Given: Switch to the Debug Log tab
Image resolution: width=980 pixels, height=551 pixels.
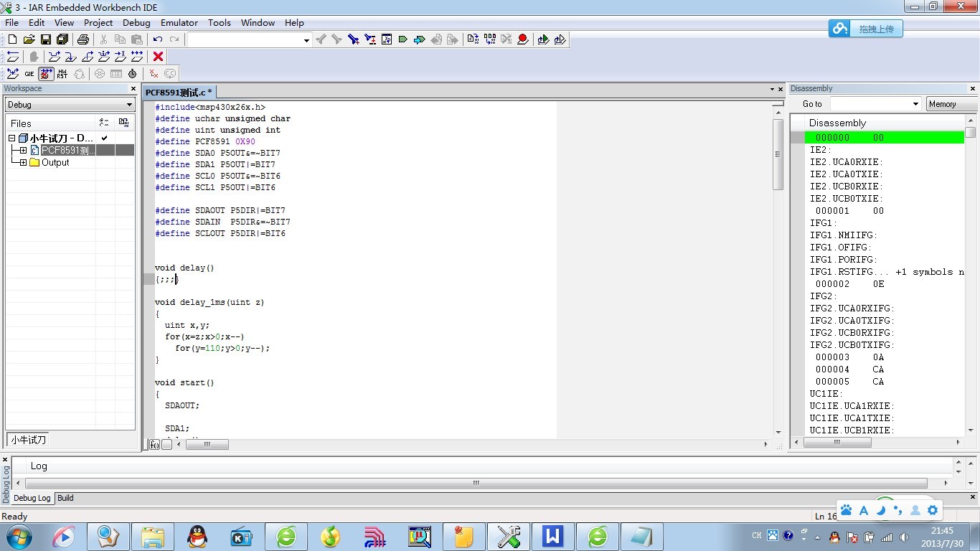Looking at the screenshot, I should click(32, 498).
